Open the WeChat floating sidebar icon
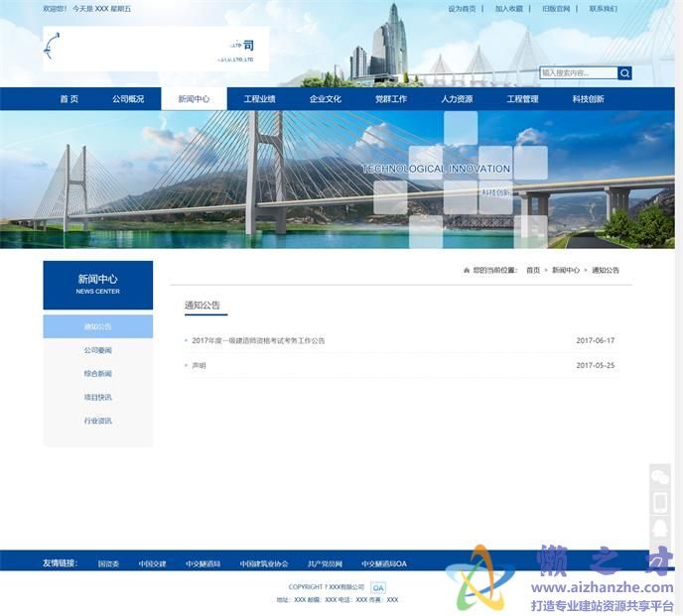 click(x=659, y=477)
